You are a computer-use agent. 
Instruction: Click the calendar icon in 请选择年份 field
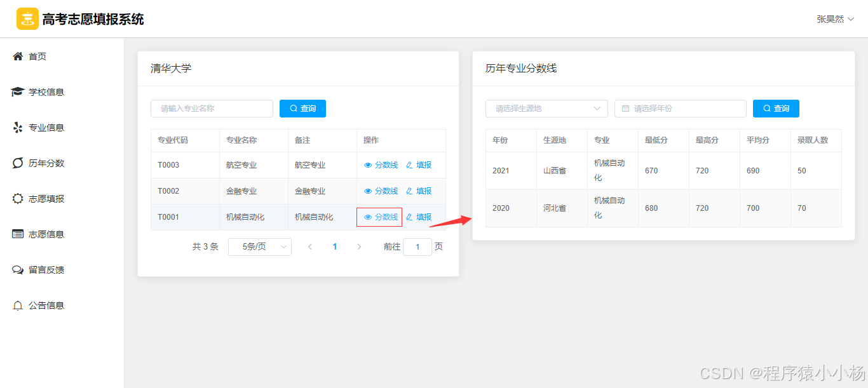pyautogui.click(x=626, y=109)
